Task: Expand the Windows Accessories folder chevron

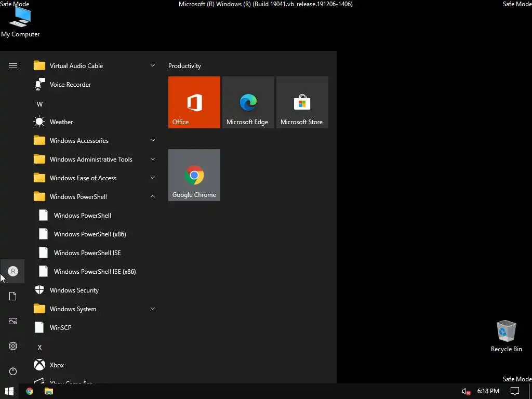Action: [153, 140]
